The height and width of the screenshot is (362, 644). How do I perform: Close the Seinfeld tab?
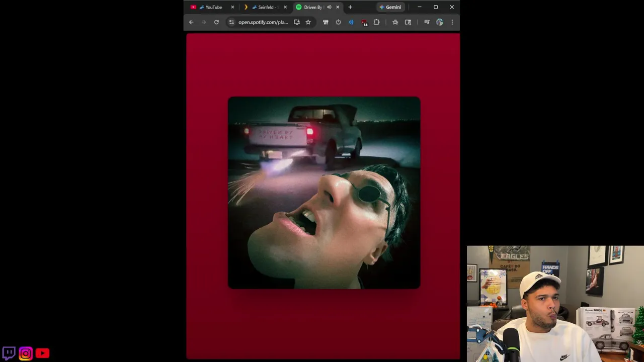coord(285,7)
